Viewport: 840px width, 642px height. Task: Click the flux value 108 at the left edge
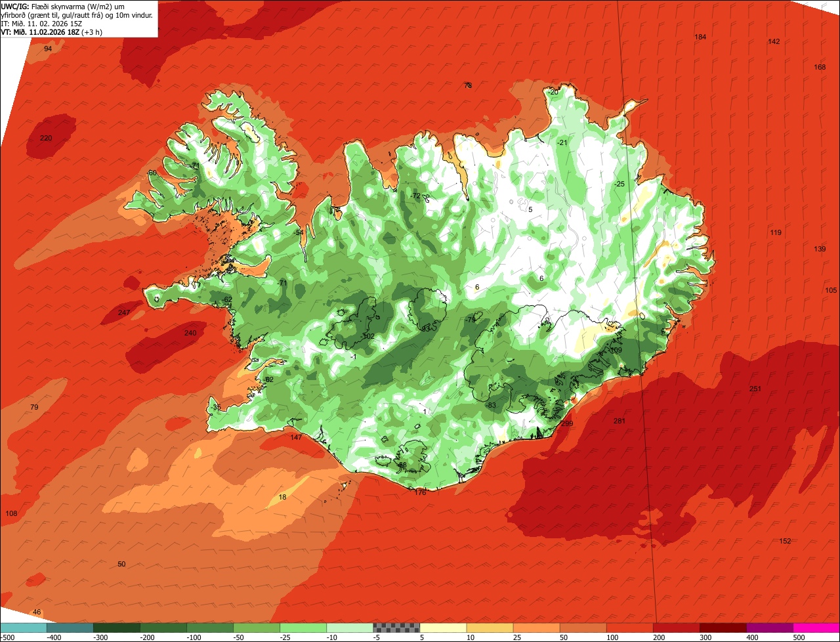pos(11,513)
